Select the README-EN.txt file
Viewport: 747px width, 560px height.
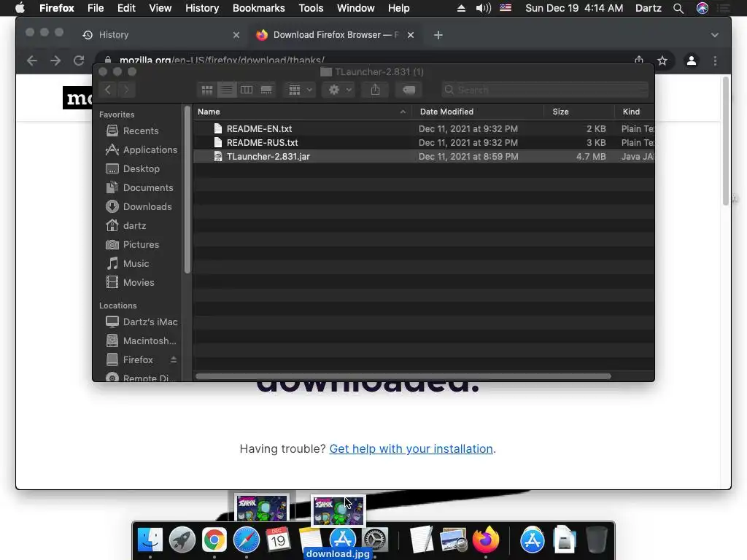click(x=424, y=128)
